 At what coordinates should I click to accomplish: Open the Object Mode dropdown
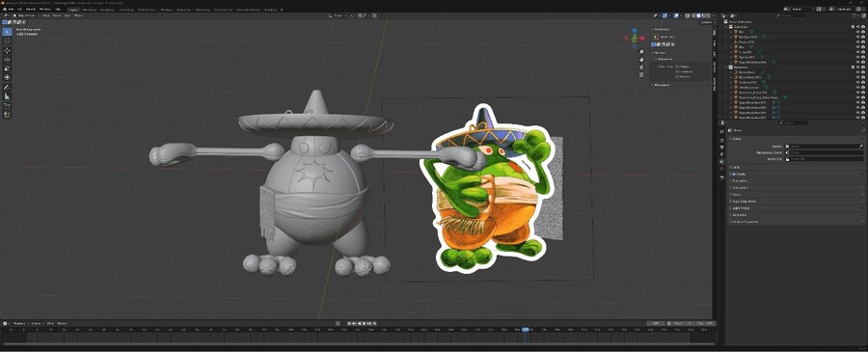26,15
